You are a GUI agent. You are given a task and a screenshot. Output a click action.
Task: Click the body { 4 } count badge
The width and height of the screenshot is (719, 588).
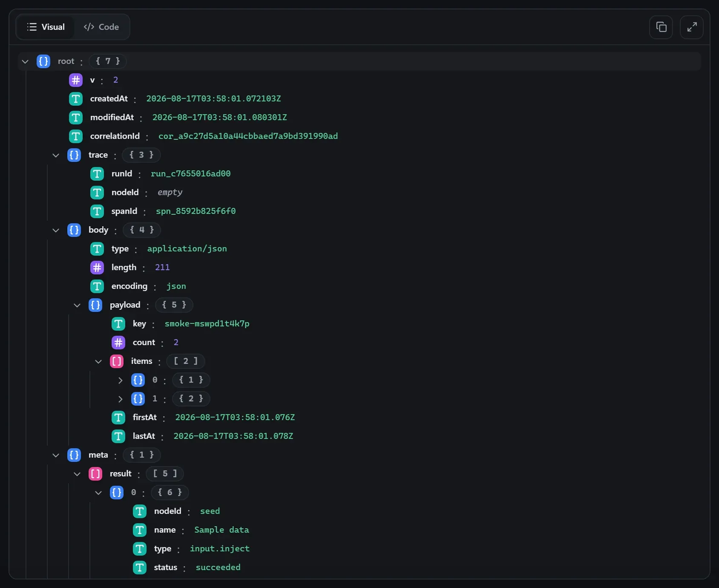pos(142,230)
